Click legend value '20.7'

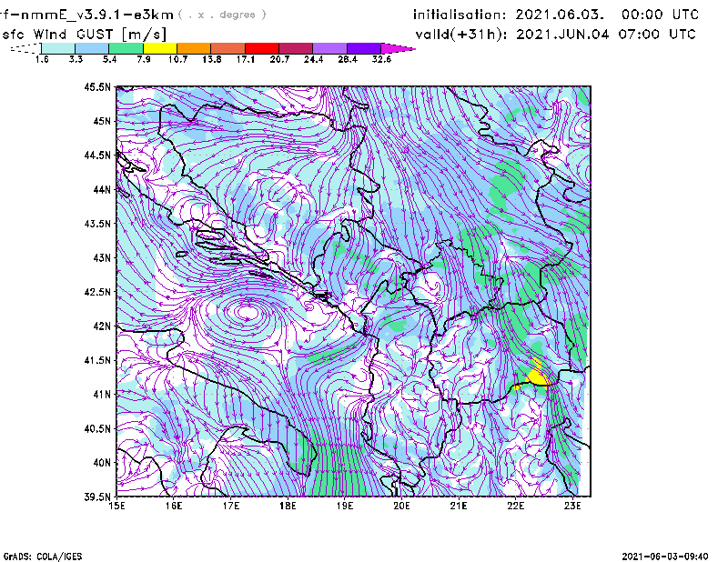[279, 59]
